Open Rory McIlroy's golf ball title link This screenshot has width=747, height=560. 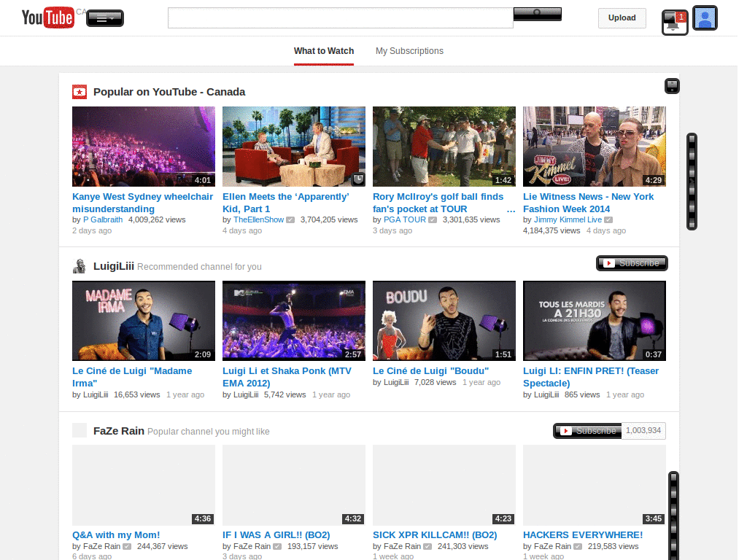[438, 203]
